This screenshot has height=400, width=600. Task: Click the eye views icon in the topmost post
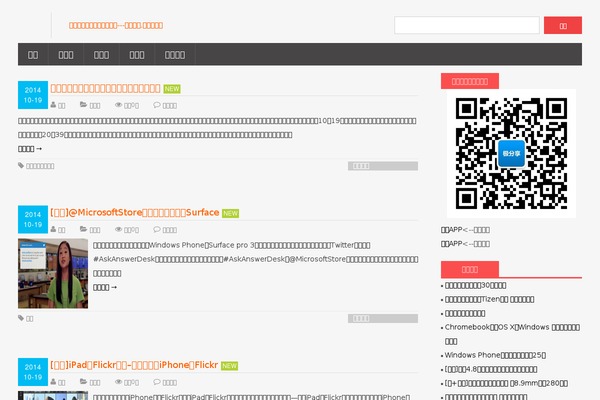(x=119, y=105)
